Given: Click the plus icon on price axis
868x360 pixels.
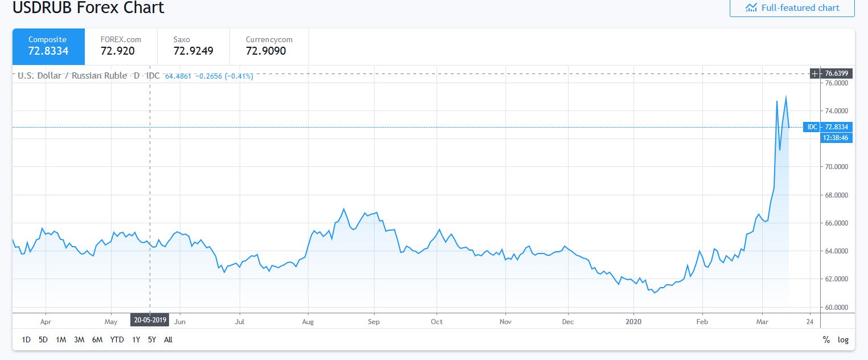Looking at the screenshot, I should pyautogui.click(x=815, y=73).
